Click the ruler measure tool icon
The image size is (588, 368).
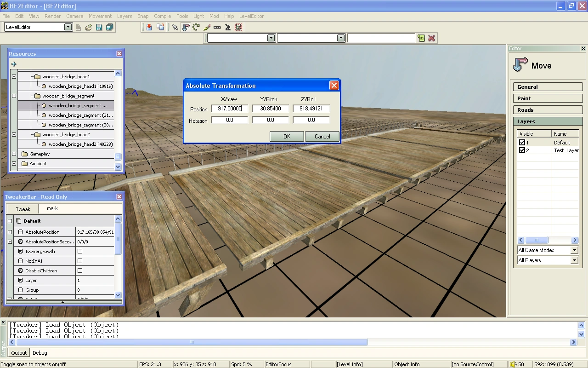pos(217,28)
